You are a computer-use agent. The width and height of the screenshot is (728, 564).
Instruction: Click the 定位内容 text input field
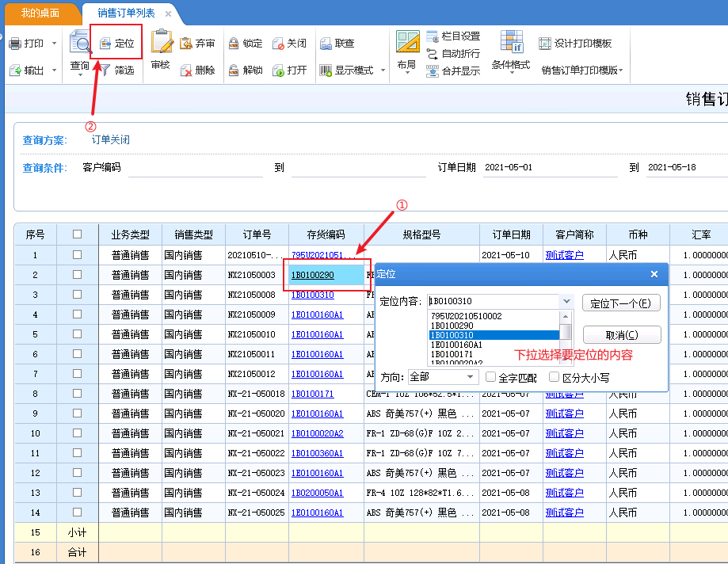tap(494, 301)
